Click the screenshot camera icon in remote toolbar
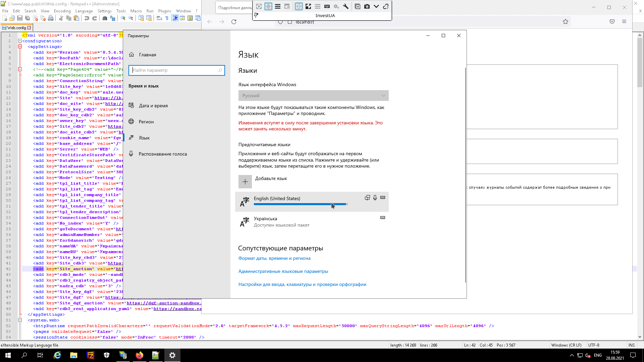The height and width of the screenshot is (362, 644). coord(367,6)
